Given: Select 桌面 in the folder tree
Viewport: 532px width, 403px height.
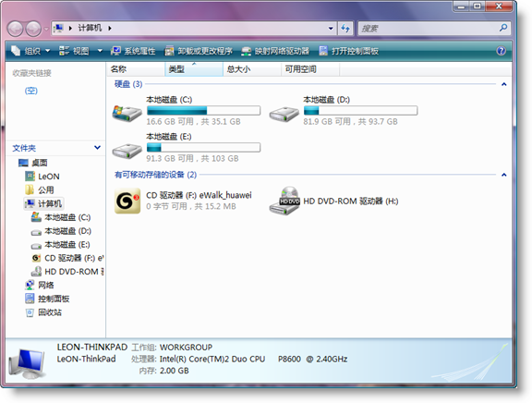Looking at the screenshot, I should (x=33, y=163).
